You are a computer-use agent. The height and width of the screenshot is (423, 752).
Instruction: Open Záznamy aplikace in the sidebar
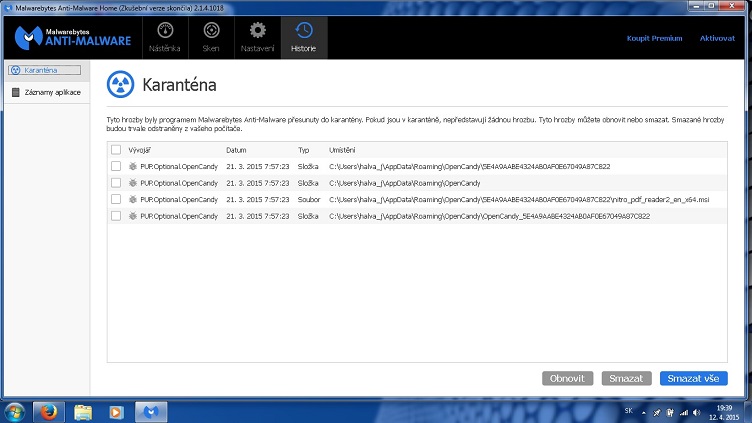46,92
